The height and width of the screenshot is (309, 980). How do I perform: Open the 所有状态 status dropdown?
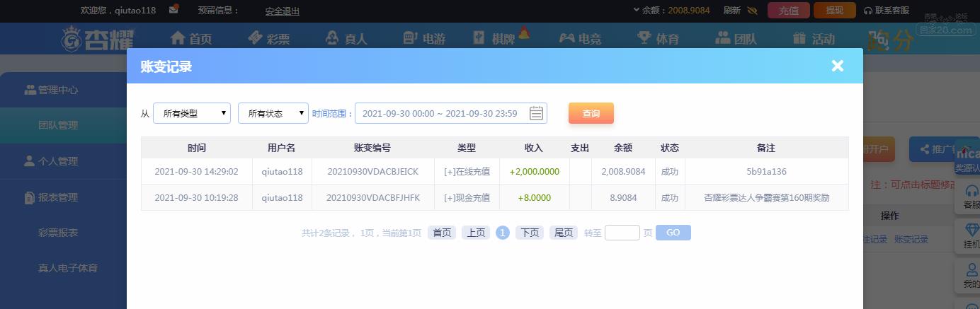(273, 113)
